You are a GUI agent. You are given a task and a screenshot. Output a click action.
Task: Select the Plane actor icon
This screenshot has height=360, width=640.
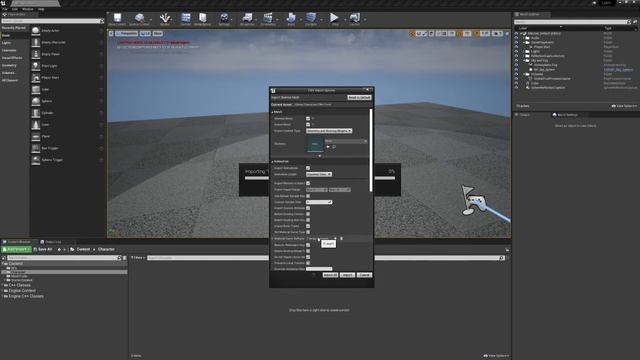click(x=36, y=136)
